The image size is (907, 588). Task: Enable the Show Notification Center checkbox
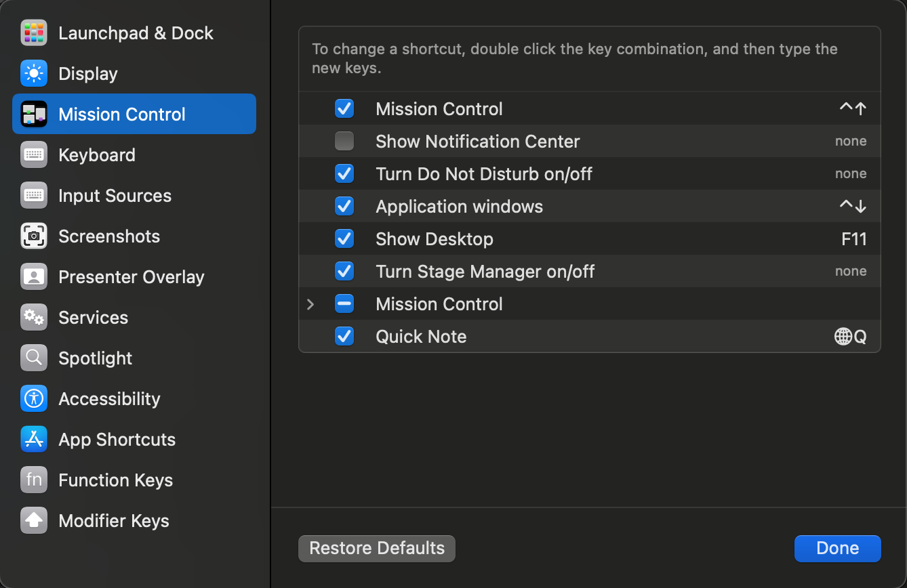point(344,141)
